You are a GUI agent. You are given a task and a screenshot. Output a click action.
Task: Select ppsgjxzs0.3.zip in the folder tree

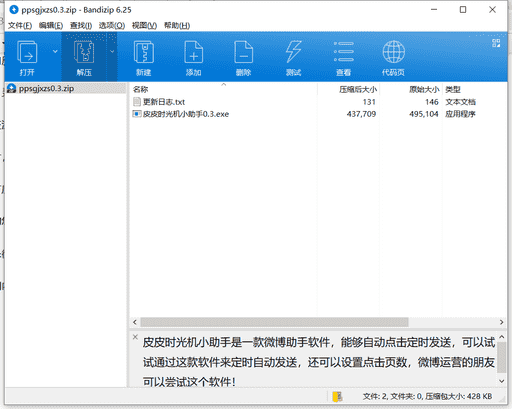pos(46,89)
